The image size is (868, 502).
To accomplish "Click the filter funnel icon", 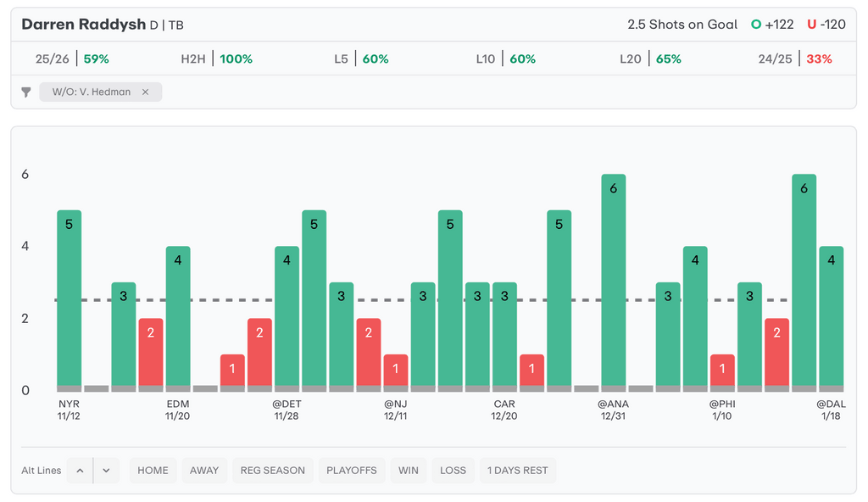I will point(26,92).
